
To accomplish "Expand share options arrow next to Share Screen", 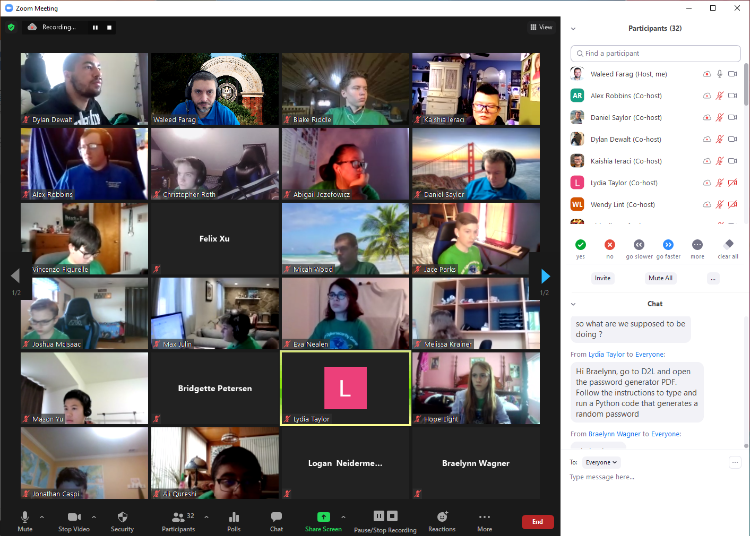I will [343, 517].
